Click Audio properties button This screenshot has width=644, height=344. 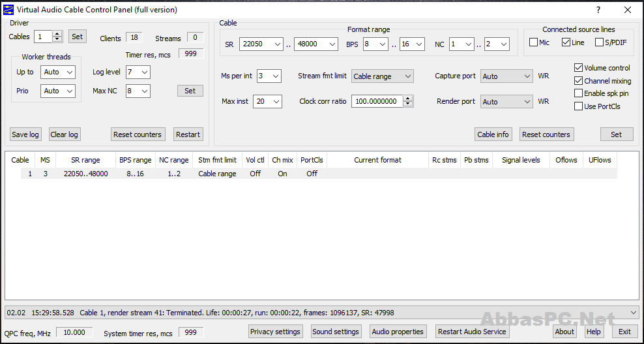click(x=397, y=331)
